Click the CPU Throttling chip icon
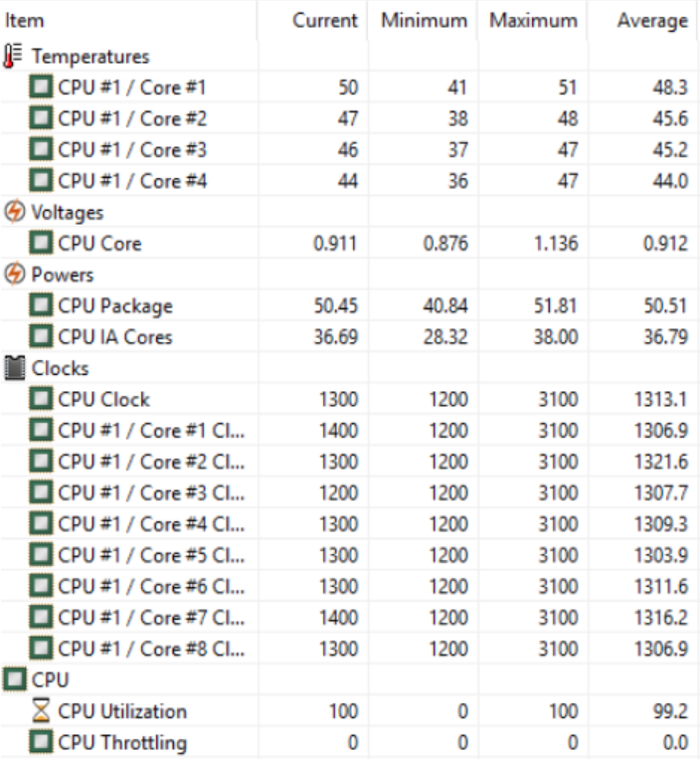Image resolution: width=700 pixels, height=770 pixels. click(x=42, y=742)
